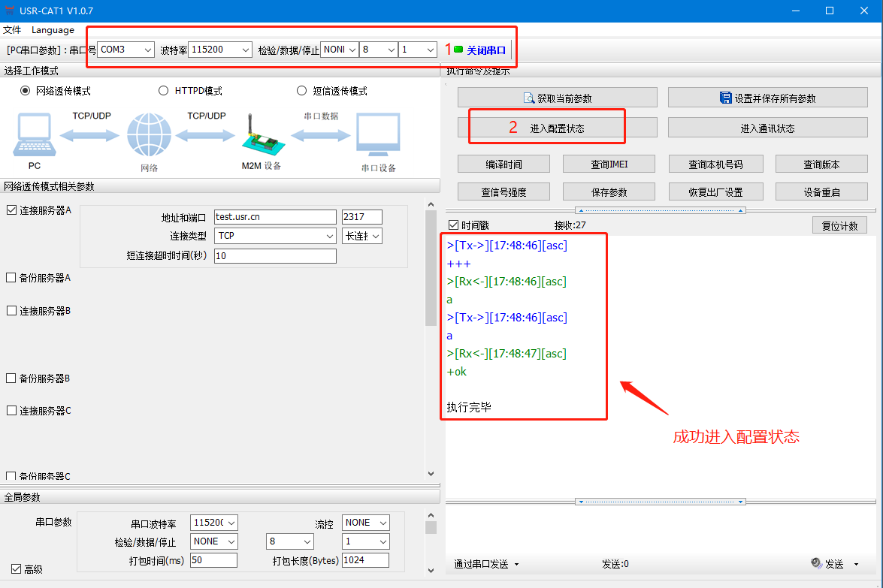Click the horizontal splitter above the log area

pyautogui.click(x=661, y=210)
